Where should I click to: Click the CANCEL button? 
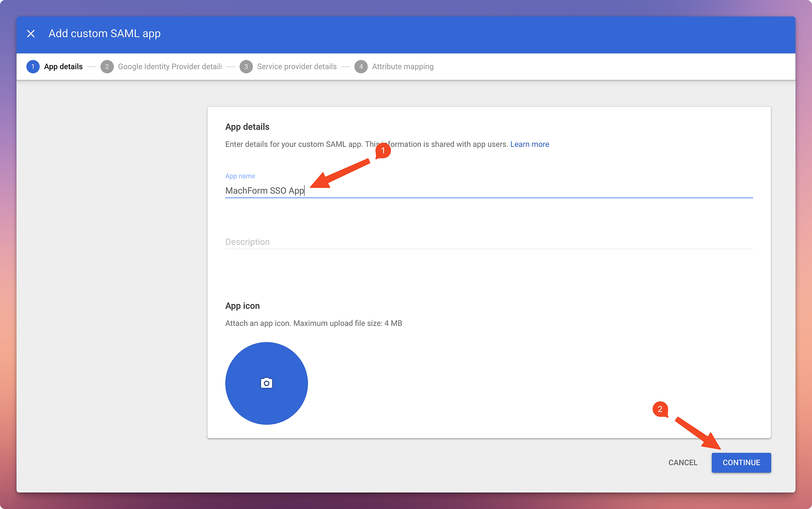[x=683, y=463]
